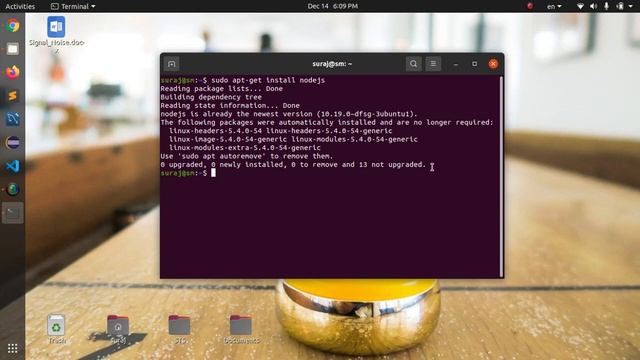Click the terminal vertical scrollbar

pyautogui.click(x=501, y=176)
